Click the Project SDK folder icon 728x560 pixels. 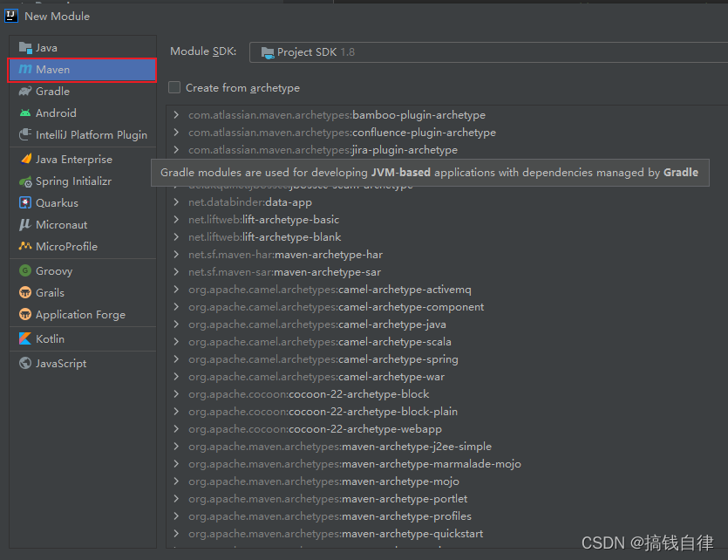(268, 52)
